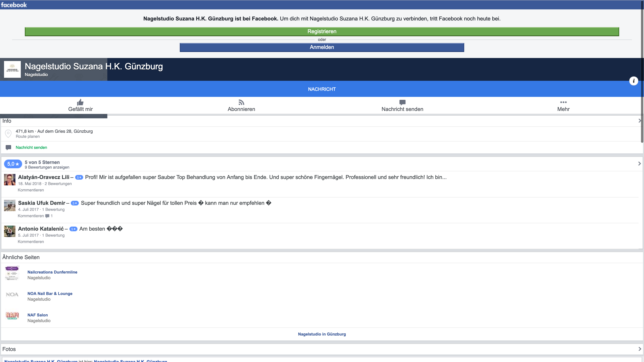The image size is (644, 362).
Task: Click the NACHRICHT bar button
Action: pos(322,89)
